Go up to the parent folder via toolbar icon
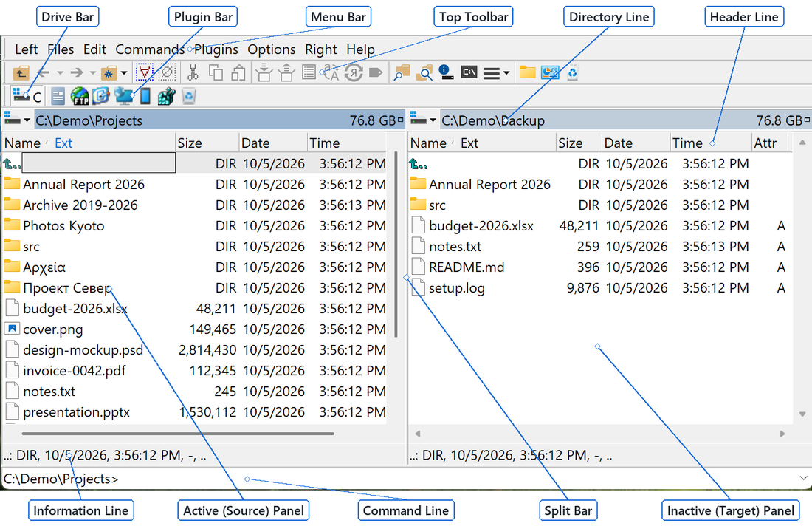The width and height of the screenshot is (812, 526). 21,72
